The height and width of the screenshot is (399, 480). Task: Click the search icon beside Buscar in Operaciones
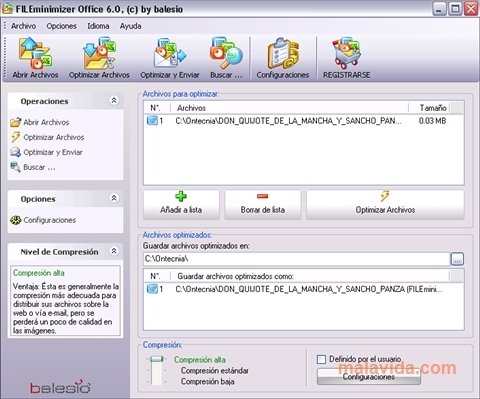click(x=15, y=167)
